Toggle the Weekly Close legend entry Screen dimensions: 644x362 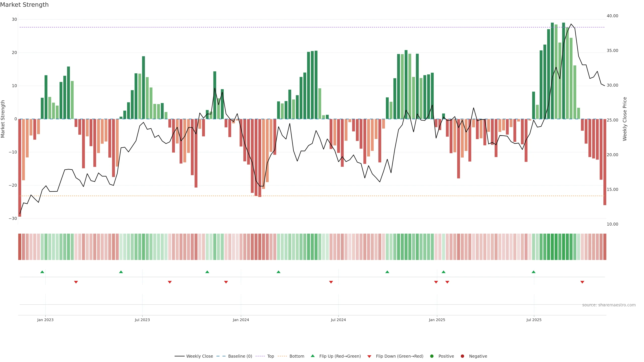[x=200, y=356]
